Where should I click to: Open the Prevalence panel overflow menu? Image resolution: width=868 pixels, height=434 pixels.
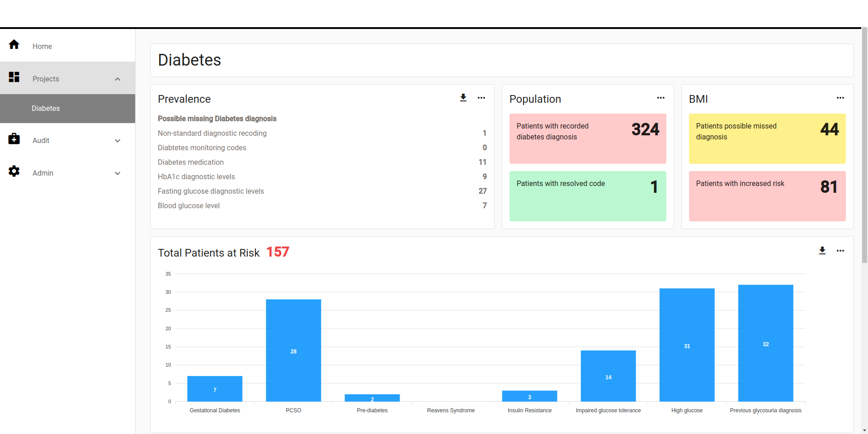point(481,98)
